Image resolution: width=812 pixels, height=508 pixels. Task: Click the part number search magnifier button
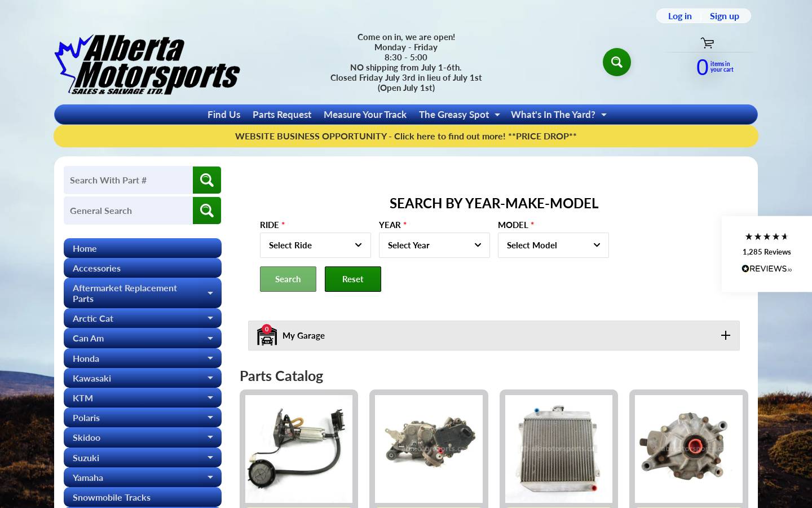(207, 180)
